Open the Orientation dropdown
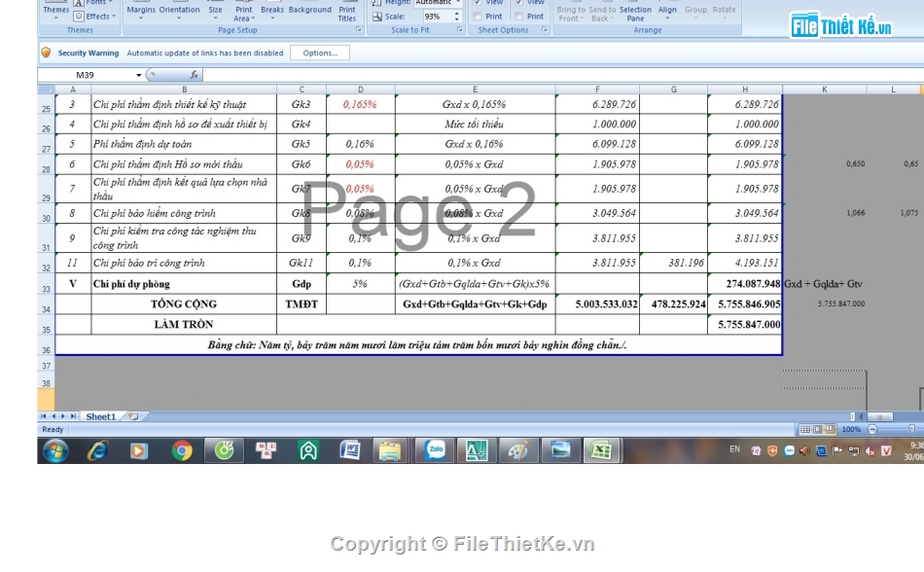The width and height of the screenshot is (924, 572). pos(179,11)
